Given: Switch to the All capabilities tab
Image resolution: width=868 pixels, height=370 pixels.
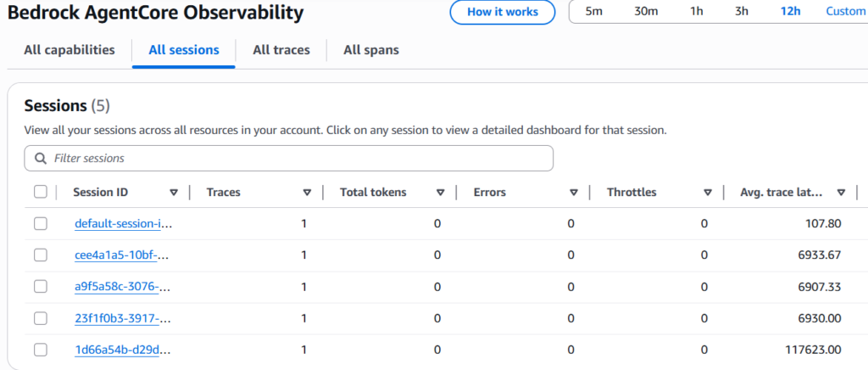Looking at the screenshot, I should 70,50.
